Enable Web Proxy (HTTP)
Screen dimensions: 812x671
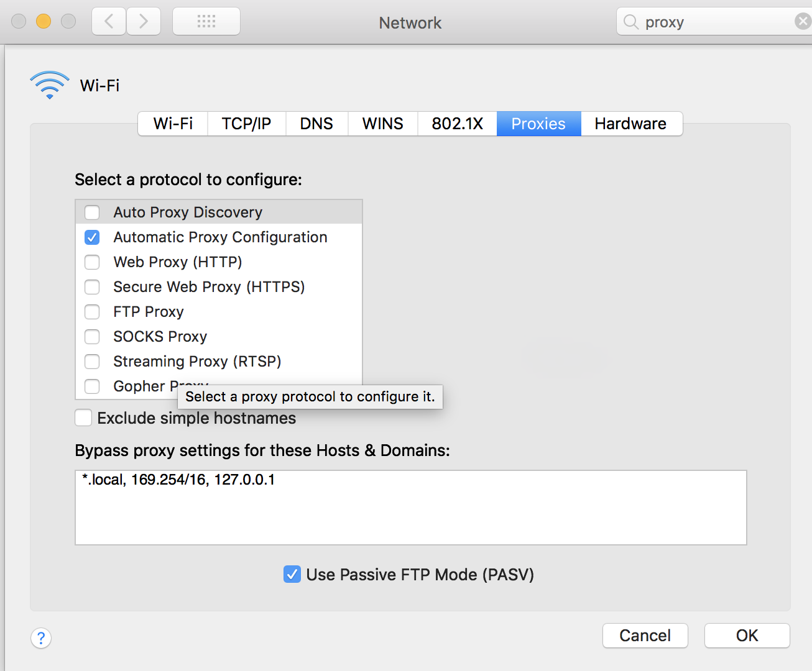[x=91, y=262]
